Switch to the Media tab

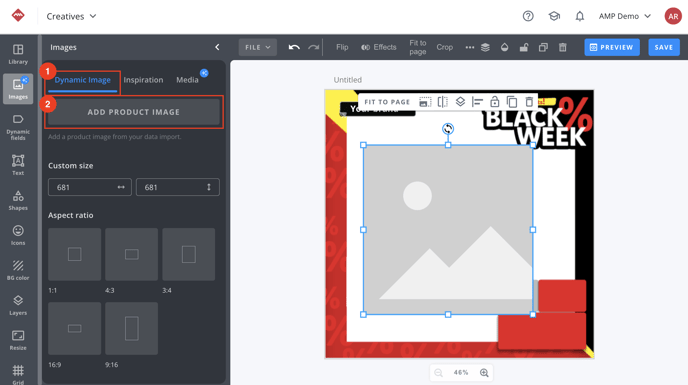pyautogui.click(x=187, y=80)
